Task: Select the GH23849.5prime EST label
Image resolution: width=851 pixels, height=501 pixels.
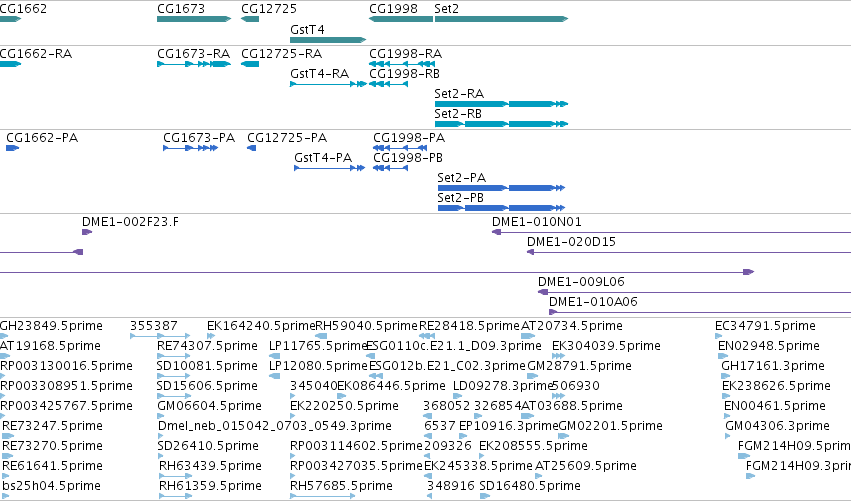Action: (x=51, y=326)
